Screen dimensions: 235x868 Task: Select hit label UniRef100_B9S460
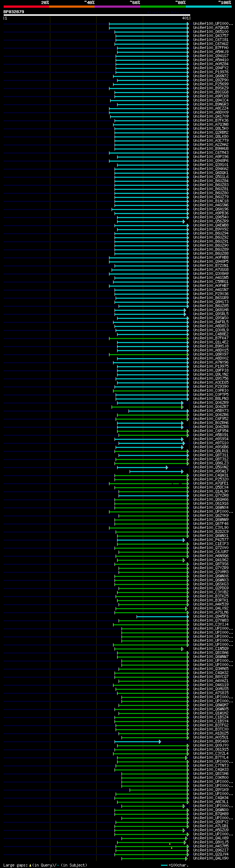(x=211, y=742)
